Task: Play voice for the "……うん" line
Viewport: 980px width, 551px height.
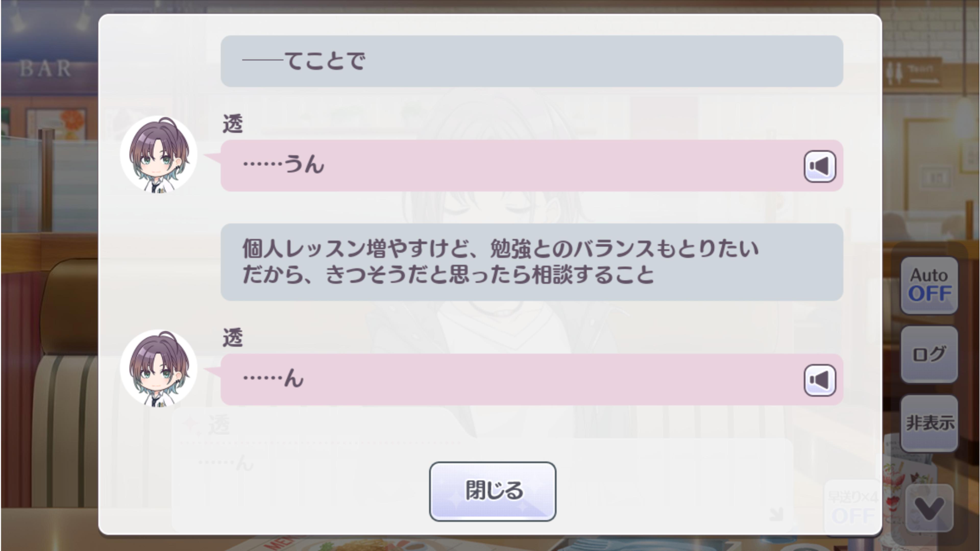Action: [819, 166]
